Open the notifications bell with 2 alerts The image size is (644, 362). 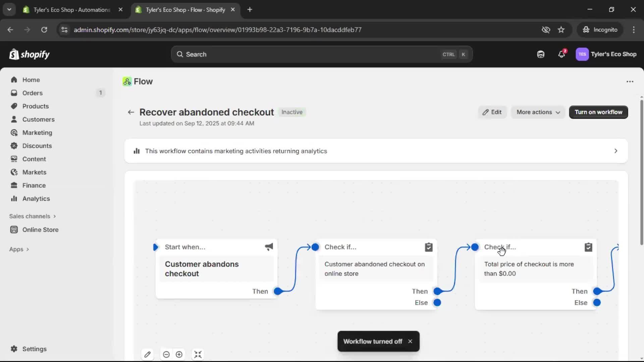561,54
